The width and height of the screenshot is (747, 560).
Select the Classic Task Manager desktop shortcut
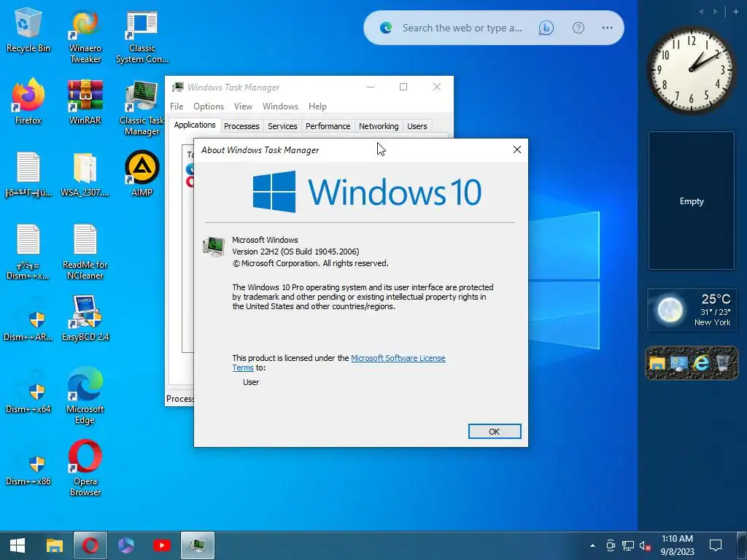click(142, 108)
